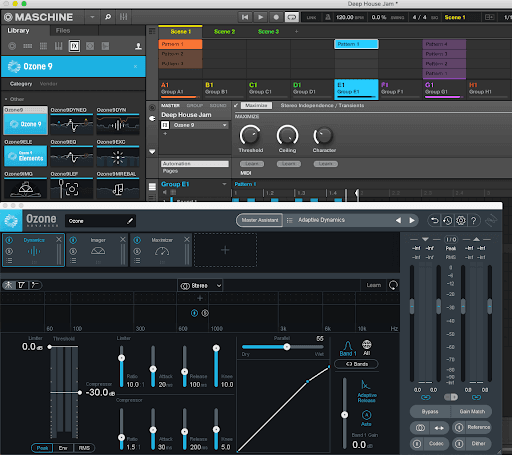This screenshot has height=455, width=512.
Task: Toggle power on the Imager module
Action: coord(73,240)
